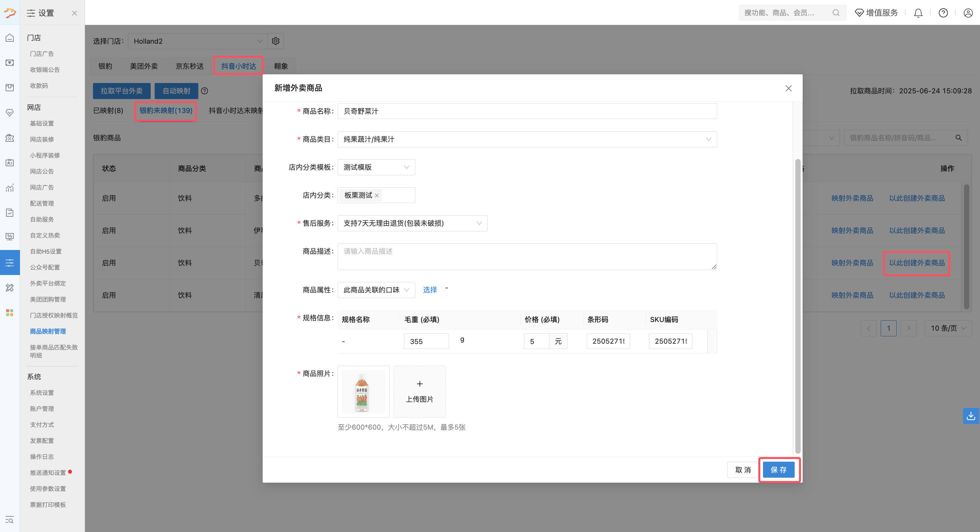This screenshot has height=532, width=980.
Task: Click 映射外卖商品 in first row
Action: [x=852, y=198]
